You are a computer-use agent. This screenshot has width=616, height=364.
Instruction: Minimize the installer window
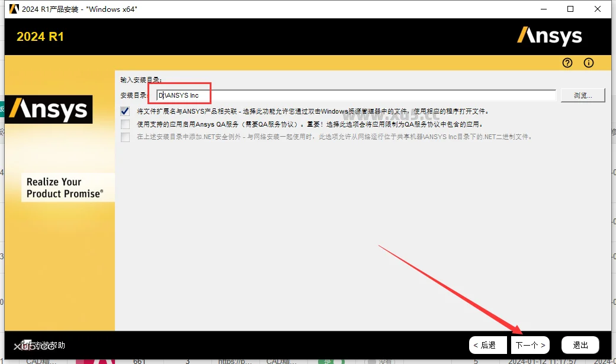click(x=543, y=9)
